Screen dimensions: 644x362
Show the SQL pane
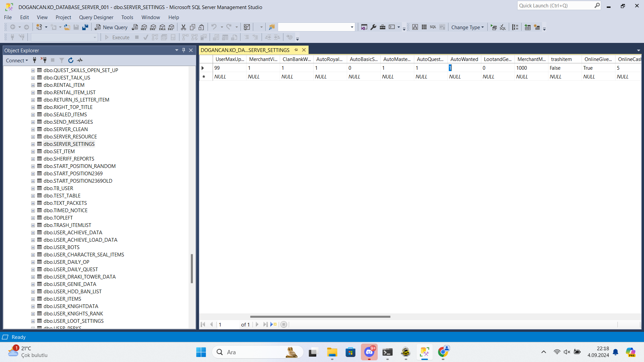pyautogui.click(x=433, y=27)
